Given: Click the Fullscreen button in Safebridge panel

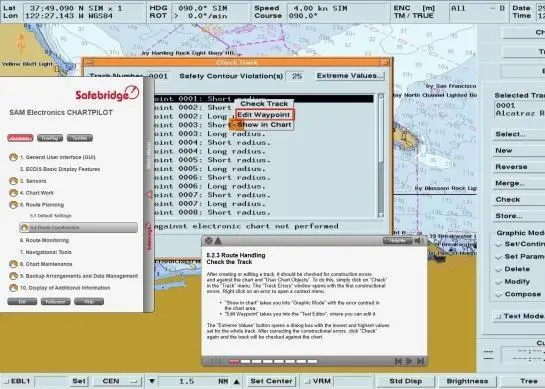Looking at the screenshot, I should (x=56, y=301).
